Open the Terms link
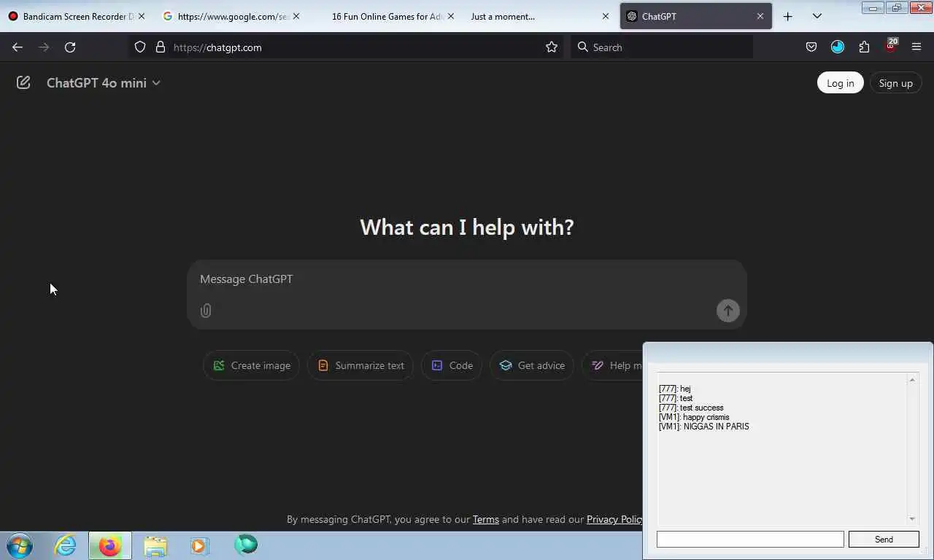Image resolution: width=934 pixels, height=560 pixels. coord(486,519)
